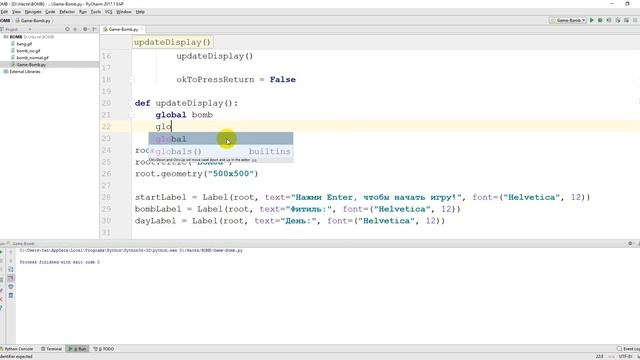
Task: Click the Game-Bomb tab in Run panel
Action: pyautogui.click(x=21, y=244)
